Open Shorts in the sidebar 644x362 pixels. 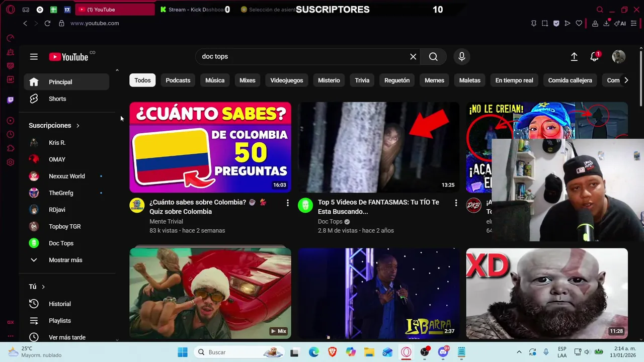(x=66, y=99)
